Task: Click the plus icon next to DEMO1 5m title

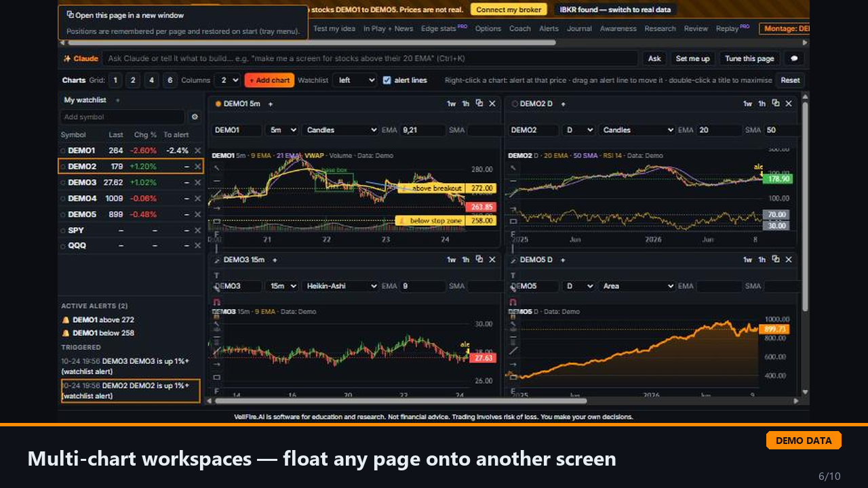Action: pos(271,104)
